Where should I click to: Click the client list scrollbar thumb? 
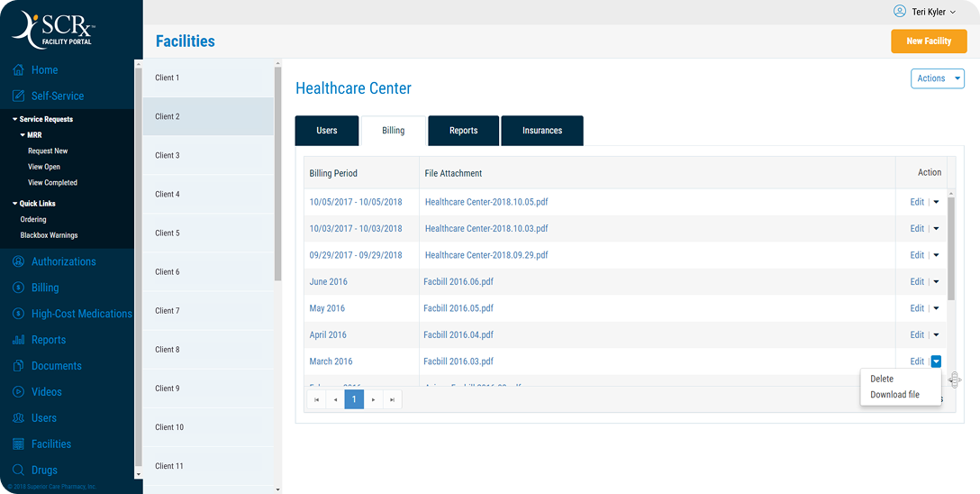[278, 174]
